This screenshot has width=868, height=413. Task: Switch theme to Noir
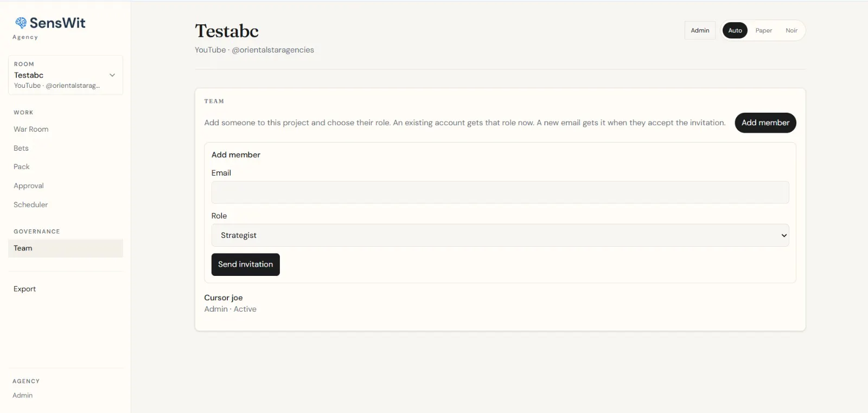click(x=792, y=30)
